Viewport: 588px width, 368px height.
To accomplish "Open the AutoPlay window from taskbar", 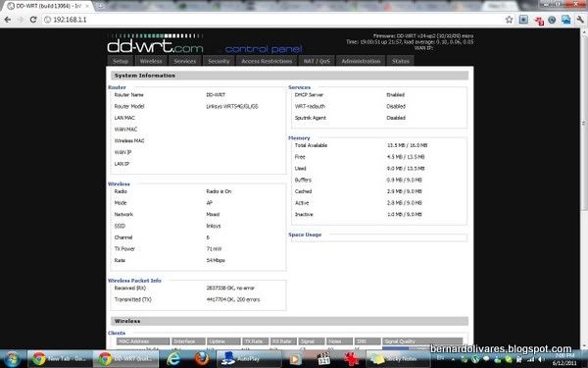I will tap(249, 359).
